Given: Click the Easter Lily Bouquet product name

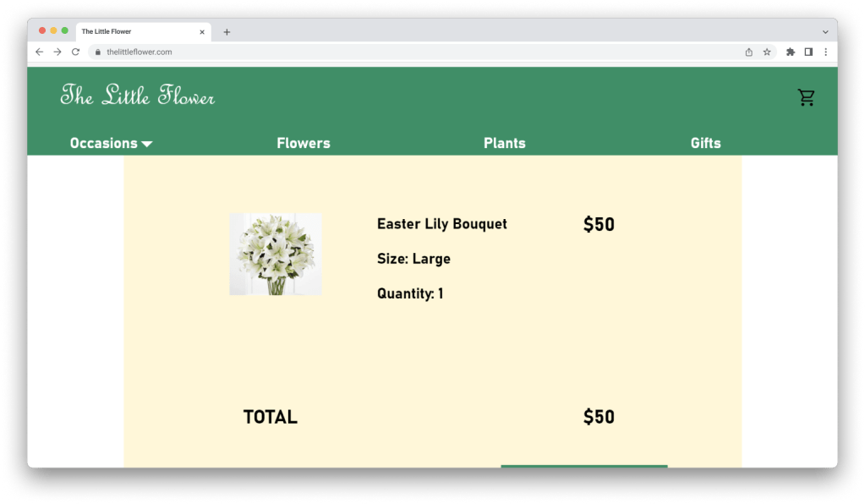Looking at the screenshot, I should click(x=442, y=224).
